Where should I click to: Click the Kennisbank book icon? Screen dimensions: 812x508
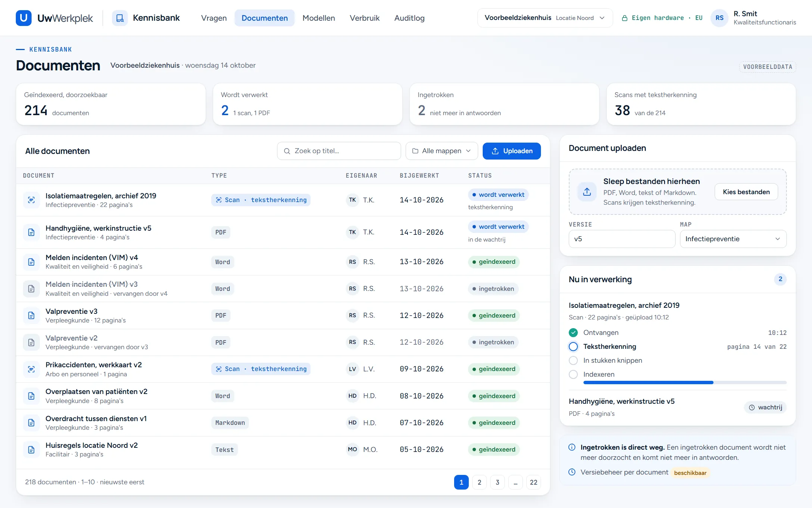coord(120,18)
